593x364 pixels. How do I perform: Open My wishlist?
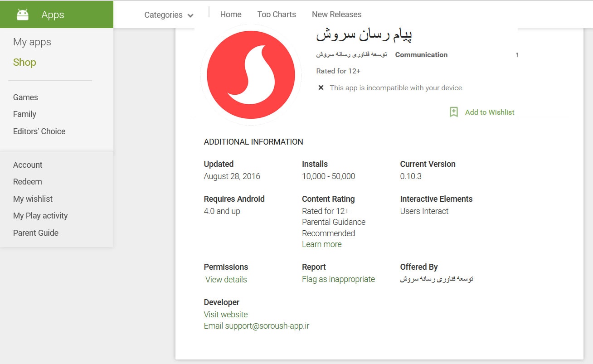(x=33, y=199)
